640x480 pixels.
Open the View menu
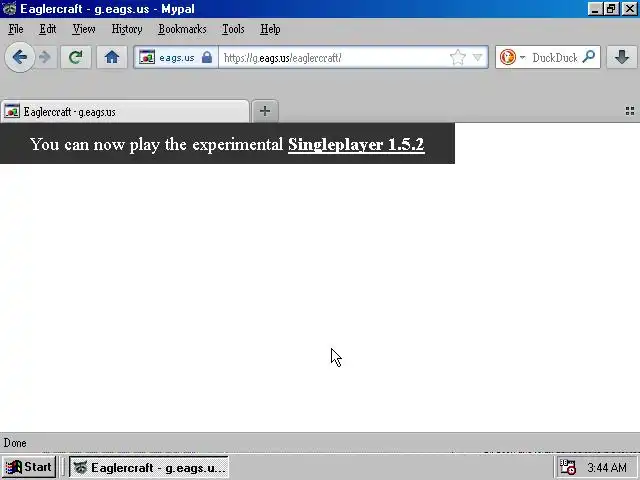coord(84,29)
